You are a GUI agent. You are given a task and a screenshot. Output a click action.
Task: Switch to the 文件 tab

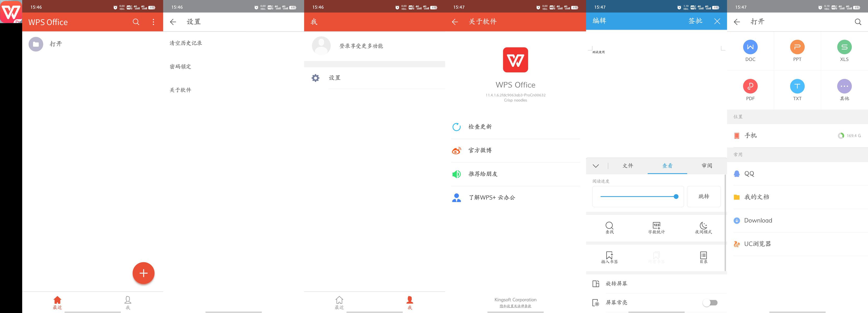point(628,166)
